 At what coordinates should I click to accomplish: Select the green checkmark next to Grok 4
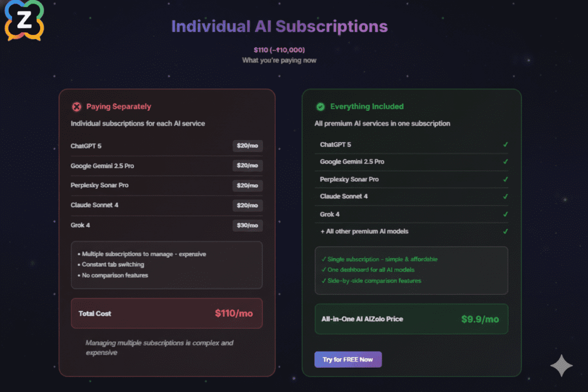pyautogui.click(x=505, y=214)
